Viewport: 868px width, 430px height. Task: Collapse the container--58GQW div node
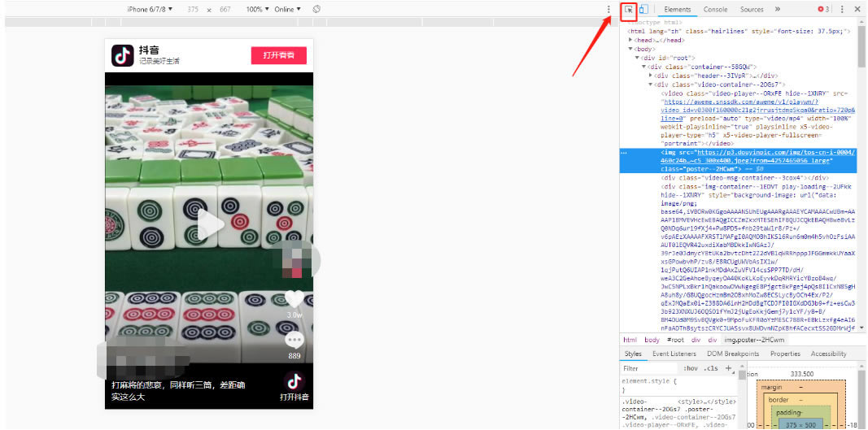pyautogui.click(x=643, y=67)
